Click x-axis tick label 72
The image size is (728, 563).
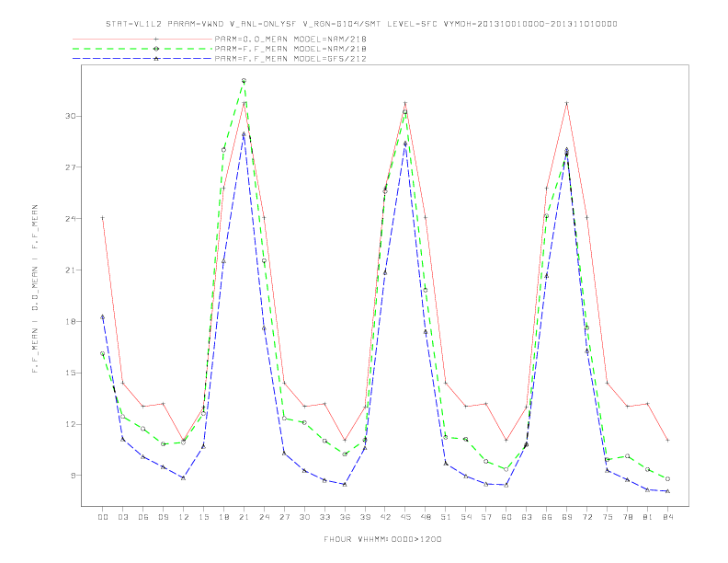pyautogui.click(x=587, y=517)
